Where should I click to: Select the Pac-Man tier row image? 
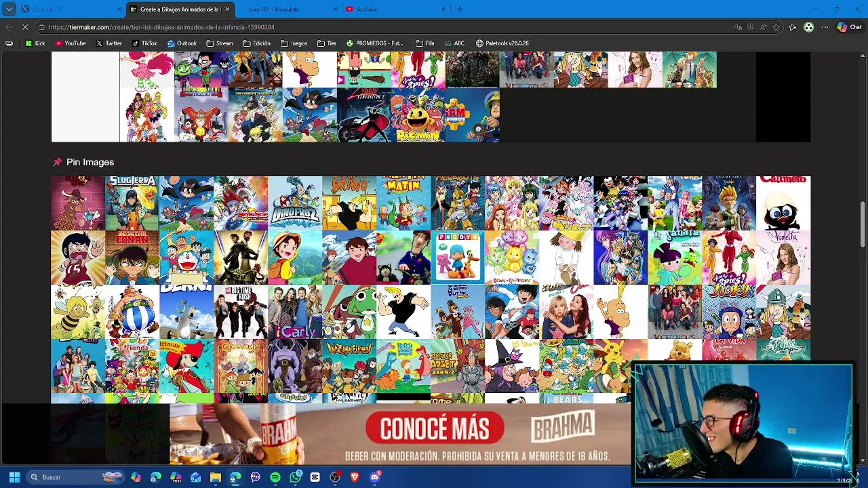418,115
